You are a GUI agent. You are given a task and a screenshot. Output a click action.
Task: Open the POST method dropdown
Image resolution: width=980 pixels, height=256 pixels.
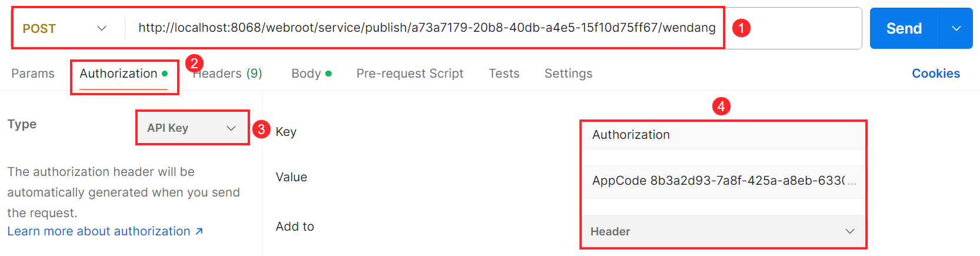65,28
